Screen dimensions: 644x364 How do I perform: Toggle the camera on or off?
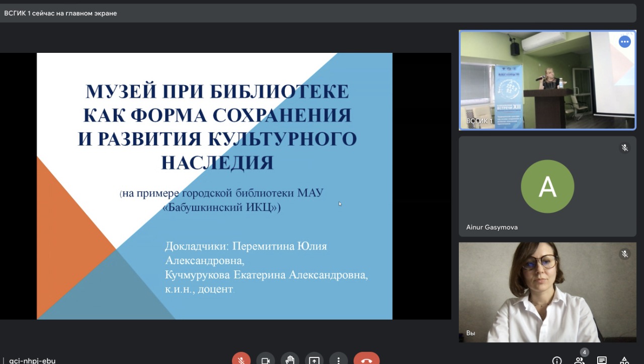tap(265, 360)
